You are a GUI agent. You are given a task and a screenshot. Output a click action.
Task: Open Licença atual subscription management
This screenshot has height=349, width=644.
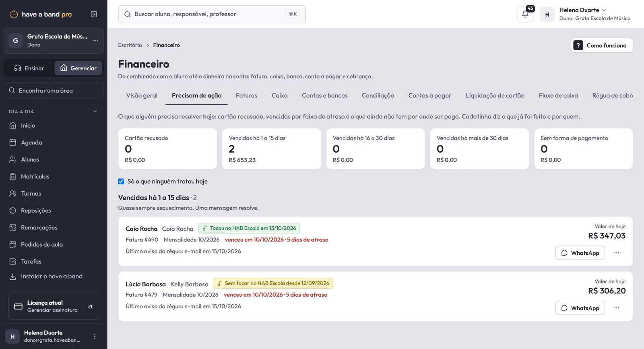click(x=54, y=306)
